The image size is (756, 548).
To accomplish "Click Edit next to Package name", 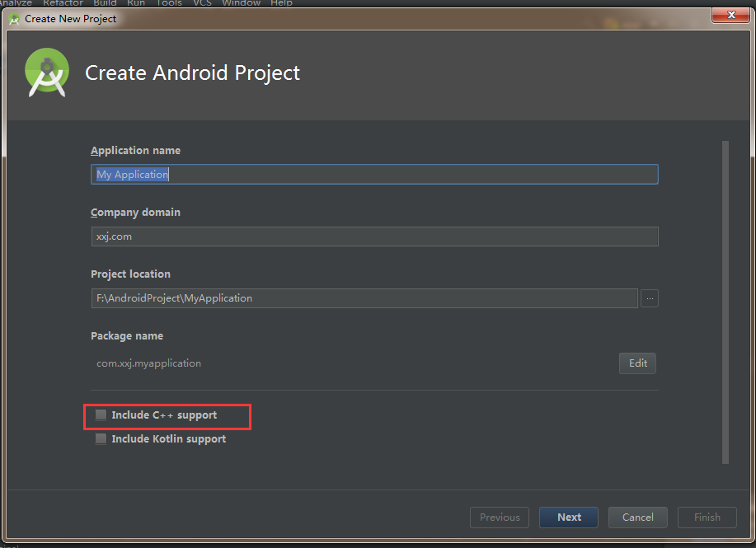I will (637, 363).
